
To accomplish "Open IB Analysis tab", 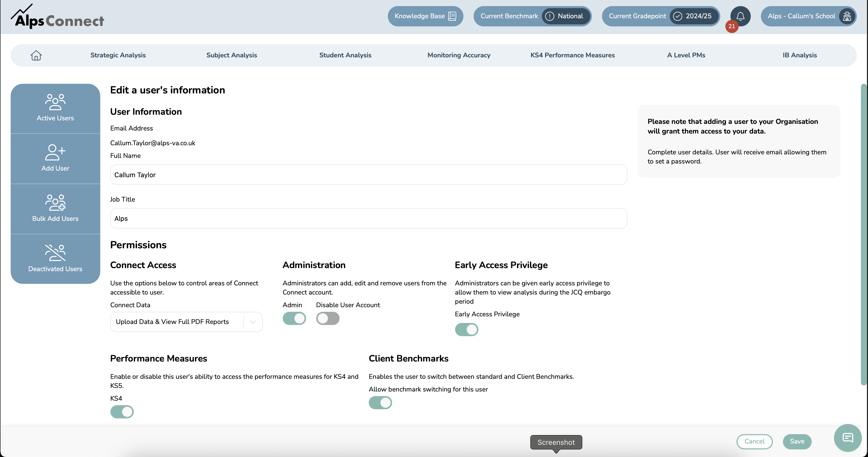I will (x=799, y=55).
